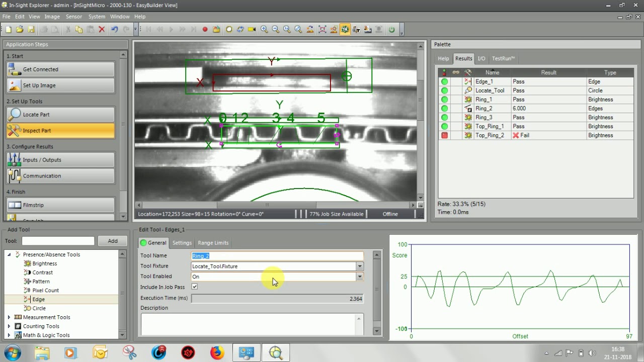This screenshot has width=644, height=362.
Task: Click the Get Connected step button
Action: [x=61, y=69]
